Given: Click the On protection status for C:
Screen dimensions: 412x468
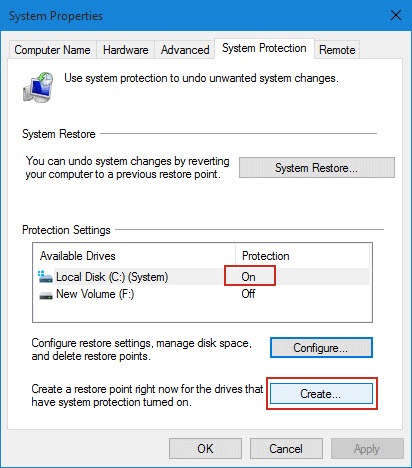Looking at the screenshot, I should [x=249, y=277].
